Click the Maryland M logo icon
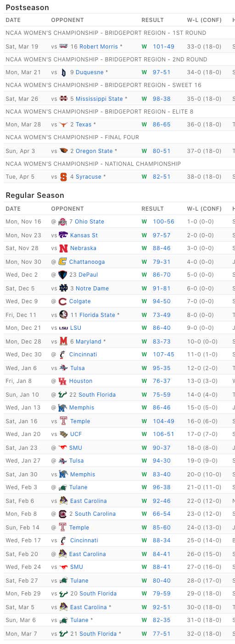235x644 pixels. click(x=63, y=342)
